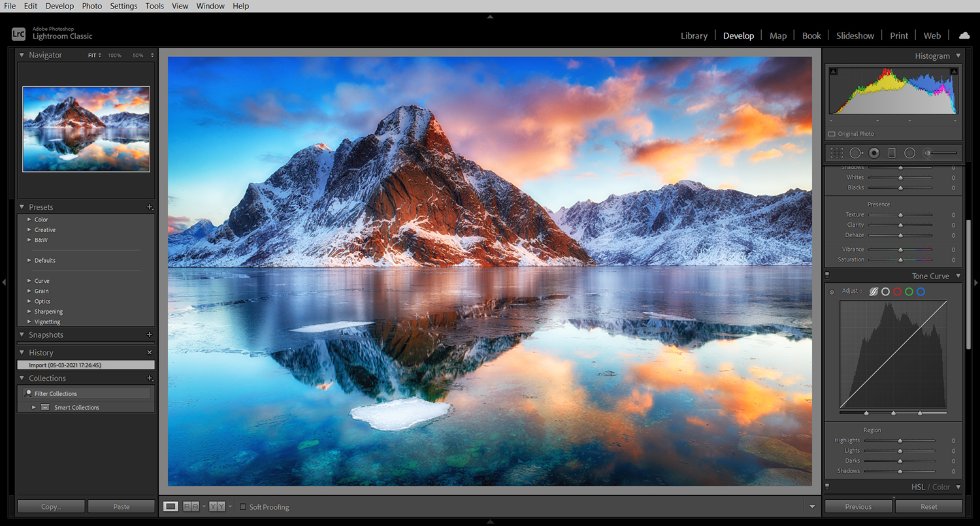Select the blue channel in Tone Curve
This screenshot has height=526, width=980.
921,291
